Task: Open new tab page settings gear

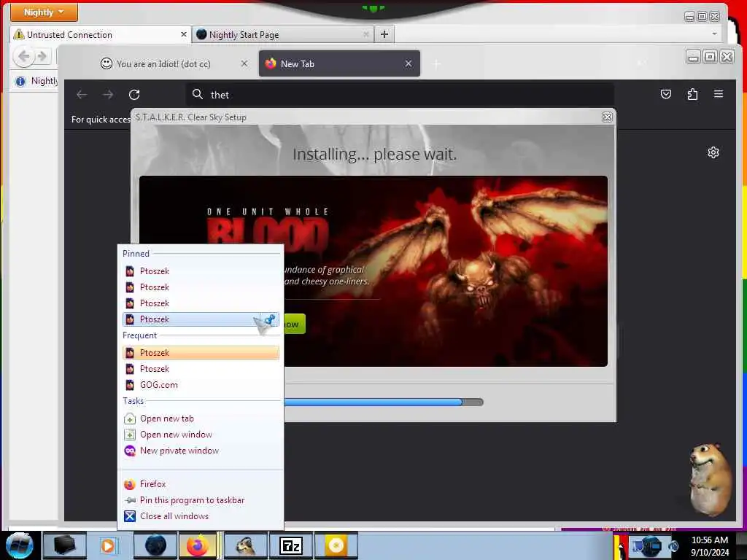Action: point(713,152)
